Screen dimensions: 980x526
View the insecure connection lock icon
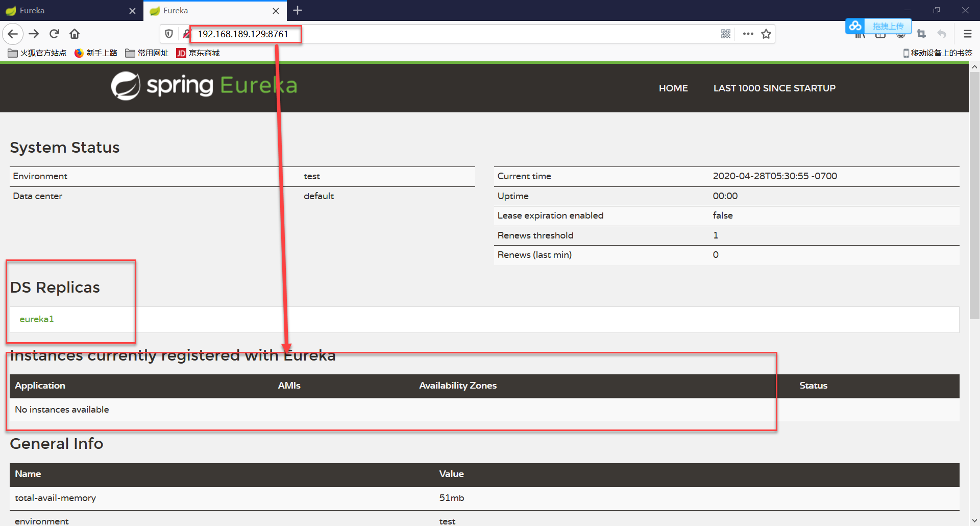click(x=186, y=34)
